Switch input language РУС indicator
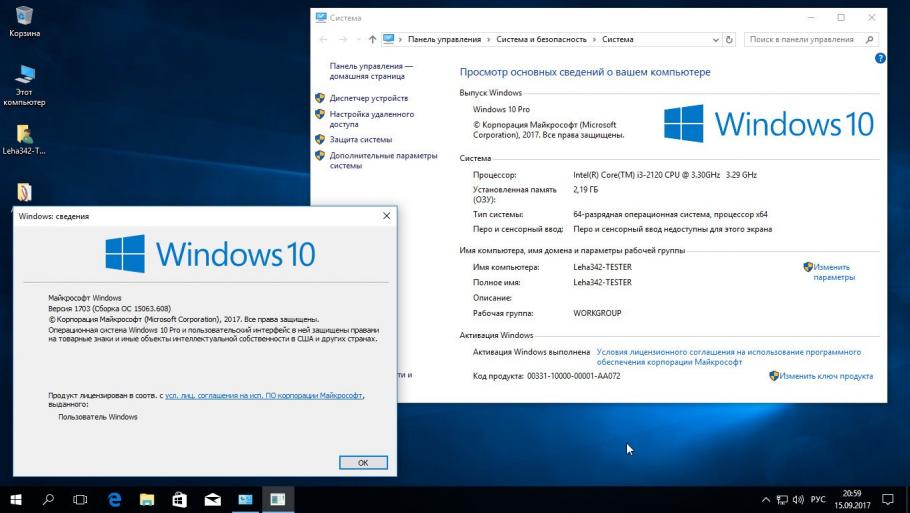 click(818, 500)
